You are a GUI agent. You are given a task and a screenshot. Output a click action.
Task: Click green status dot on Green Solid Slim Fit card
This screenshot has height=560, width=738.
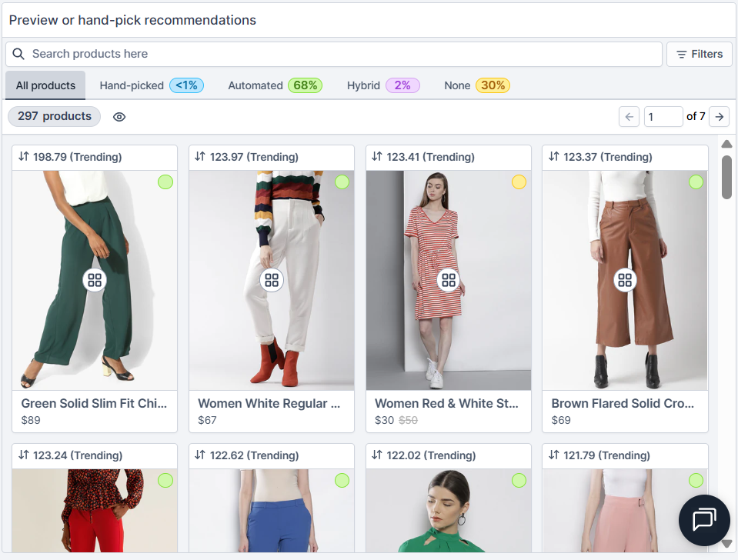[165, 182]
